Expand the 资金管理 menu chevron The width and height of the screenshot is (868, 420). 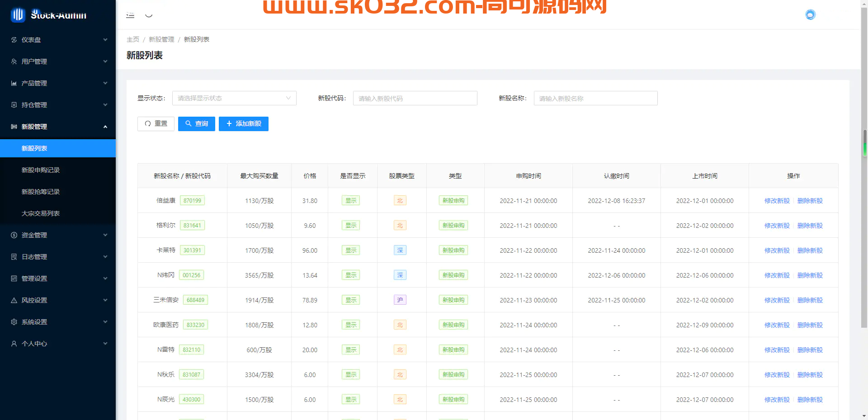click(105, 235)
